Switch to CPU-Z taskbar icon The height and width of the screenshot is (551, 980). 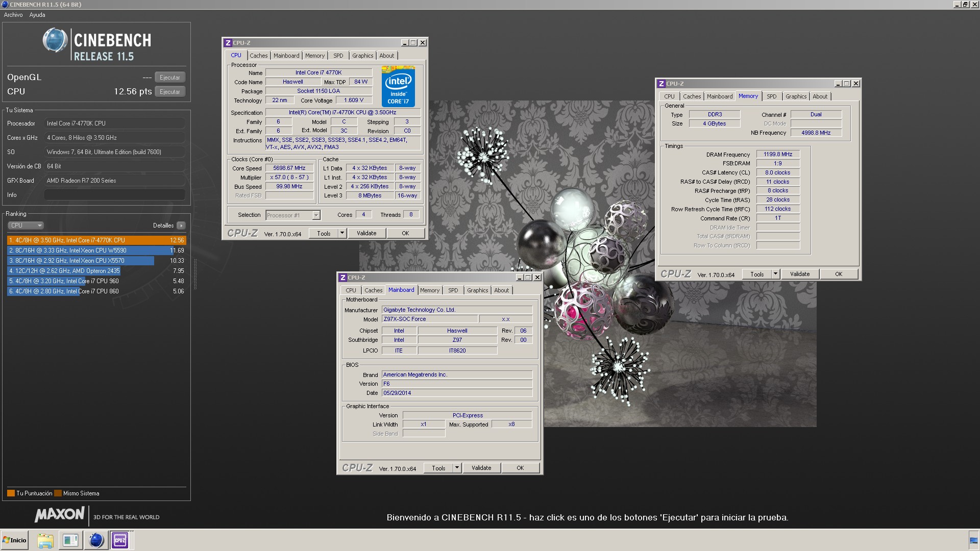point(120,540)
